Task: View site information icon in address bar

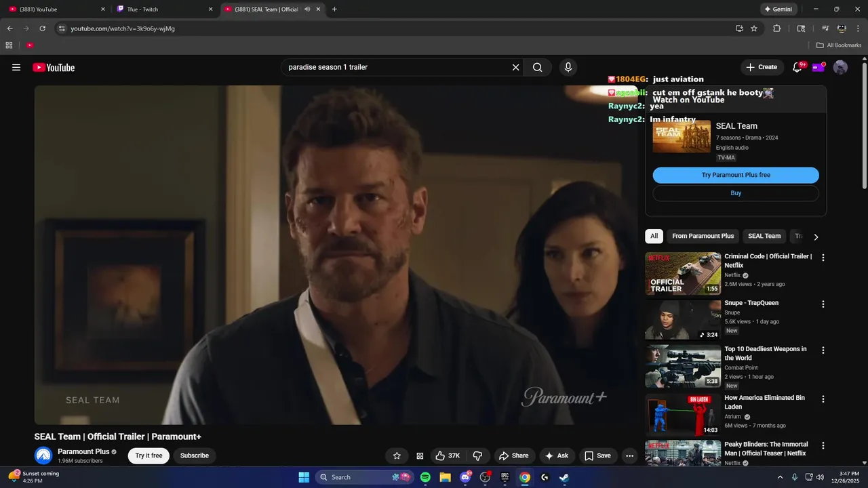Action: [x=62, y=28]
